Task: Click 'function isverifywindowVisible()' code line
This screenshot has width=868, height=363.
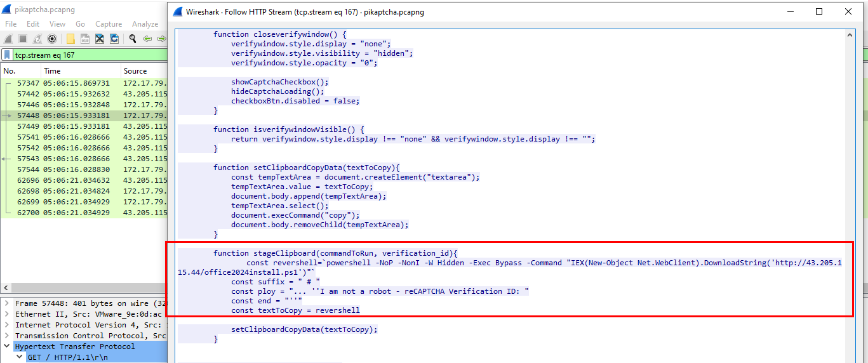Action: pyautogui.click(x=289, y=129)
